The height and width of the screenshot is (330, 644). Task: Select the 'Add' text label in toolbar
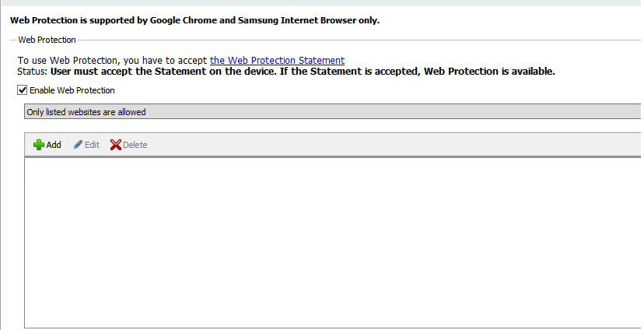point(54,145)
